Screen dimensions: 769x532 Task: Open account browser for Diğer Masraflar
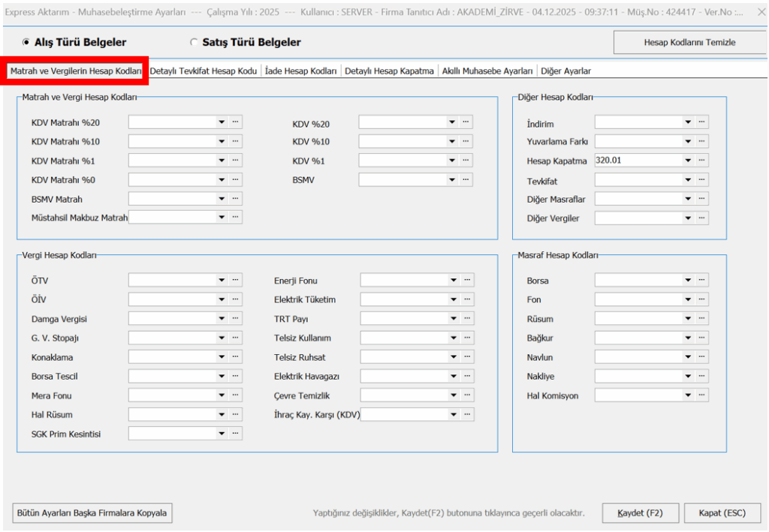702,198
